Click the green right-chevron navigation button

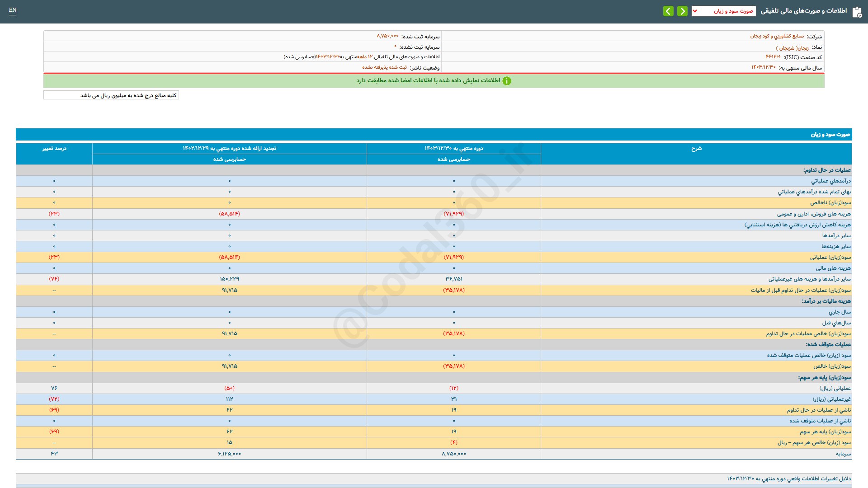[682, 11]
